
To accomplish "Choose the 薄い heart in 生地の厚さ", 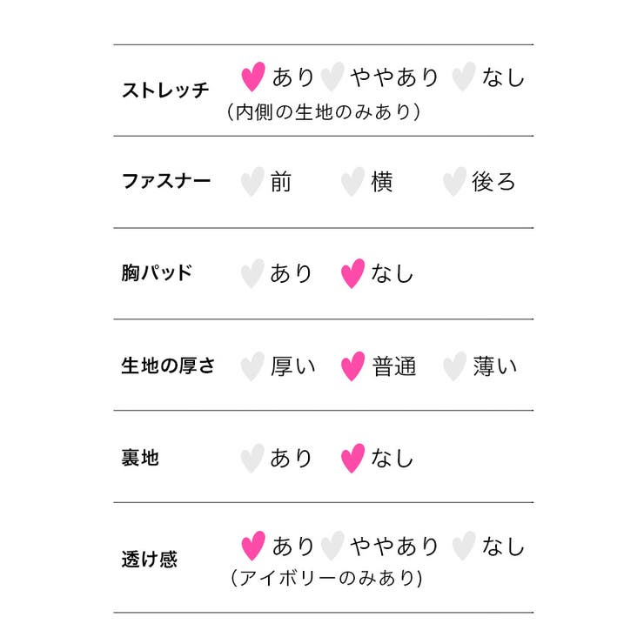I will (454, 366).
